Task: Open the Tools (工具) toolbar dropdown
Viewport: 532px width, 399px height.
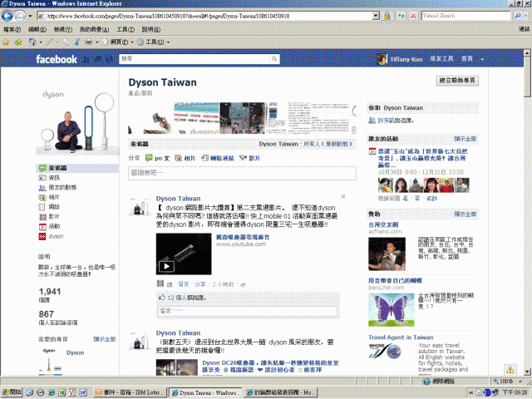Action: (153, 42)
